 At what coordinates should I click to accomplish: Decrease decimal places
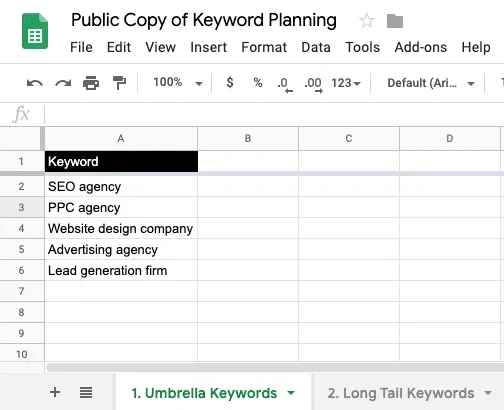(285, 84)
